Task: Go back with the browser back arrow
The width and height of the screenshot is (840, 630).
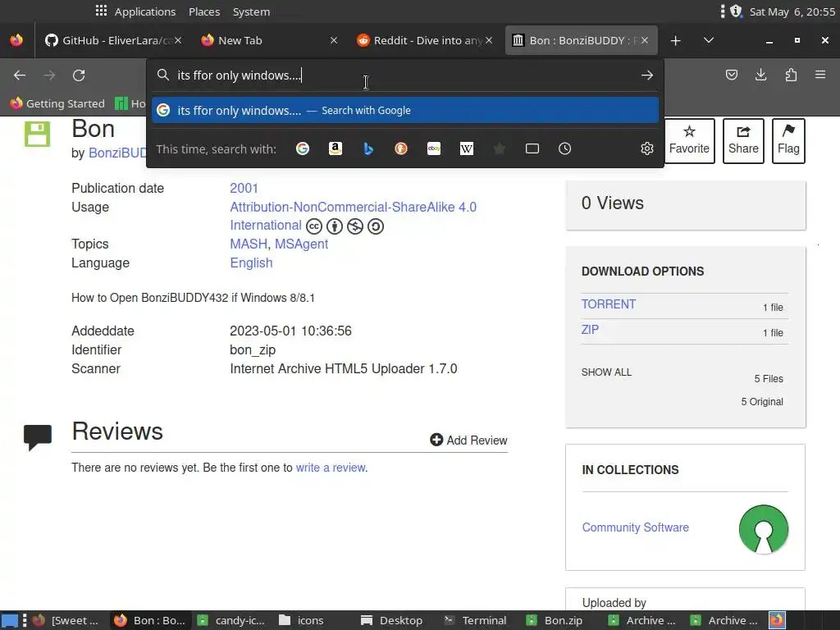Action: click(x=20, y=75)
